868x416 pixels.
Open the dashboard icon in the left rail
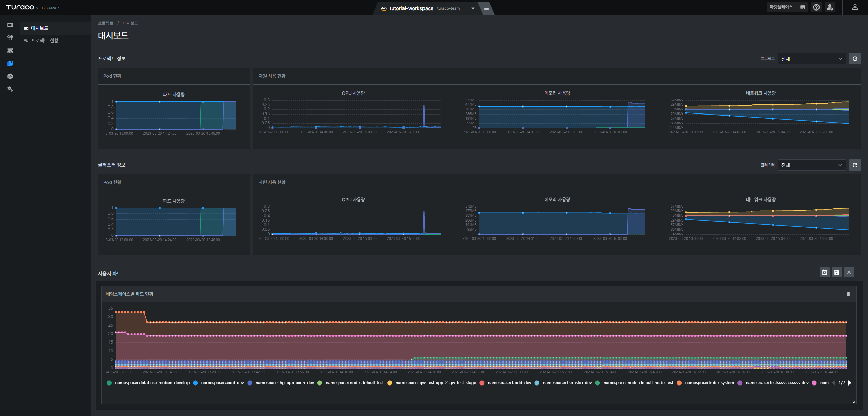point(10,25)
